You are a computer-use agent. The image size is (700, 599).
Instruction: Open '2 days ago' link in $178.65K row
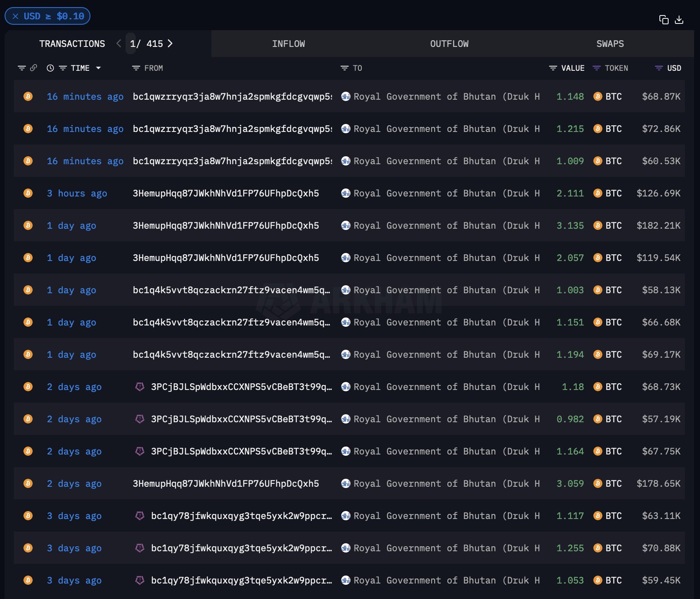(74, 483)
